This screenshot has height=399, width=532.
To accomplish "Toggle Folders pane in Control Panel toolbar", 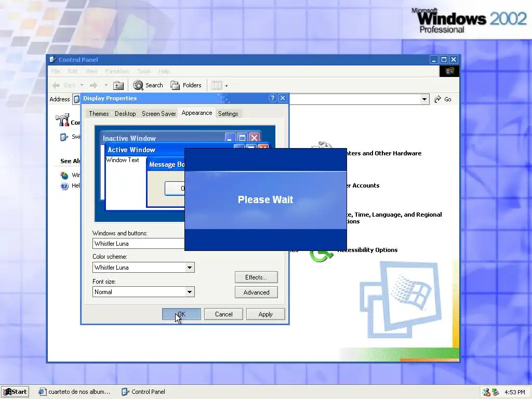I will [x=186, y=85].
